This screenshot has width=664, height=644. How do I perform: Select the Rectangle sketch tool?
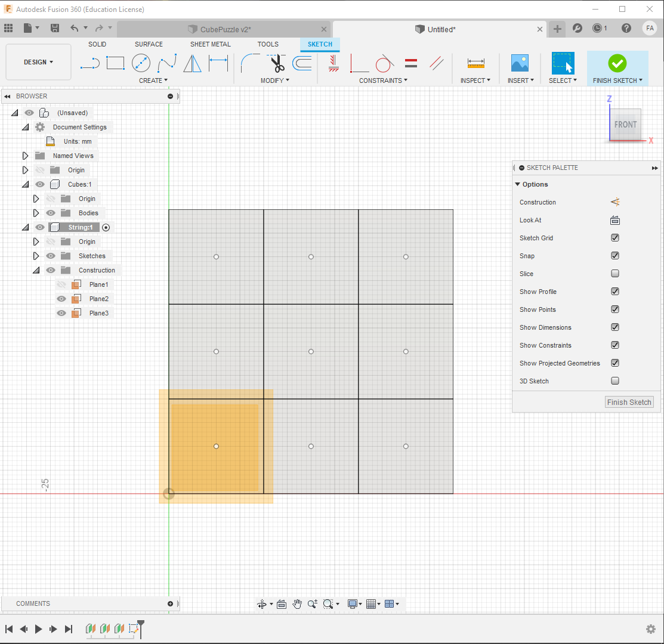tap(115, 63)
